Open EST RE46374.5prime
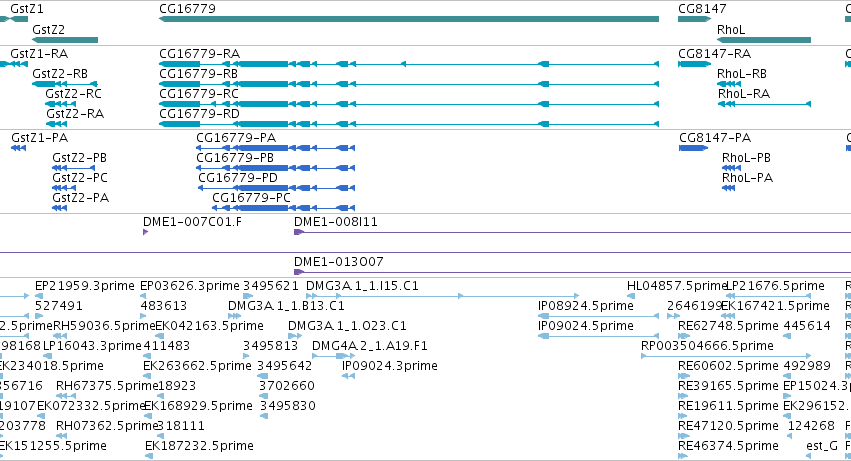The width and height of the screenshot is (851, 461). tap(728, 447)
